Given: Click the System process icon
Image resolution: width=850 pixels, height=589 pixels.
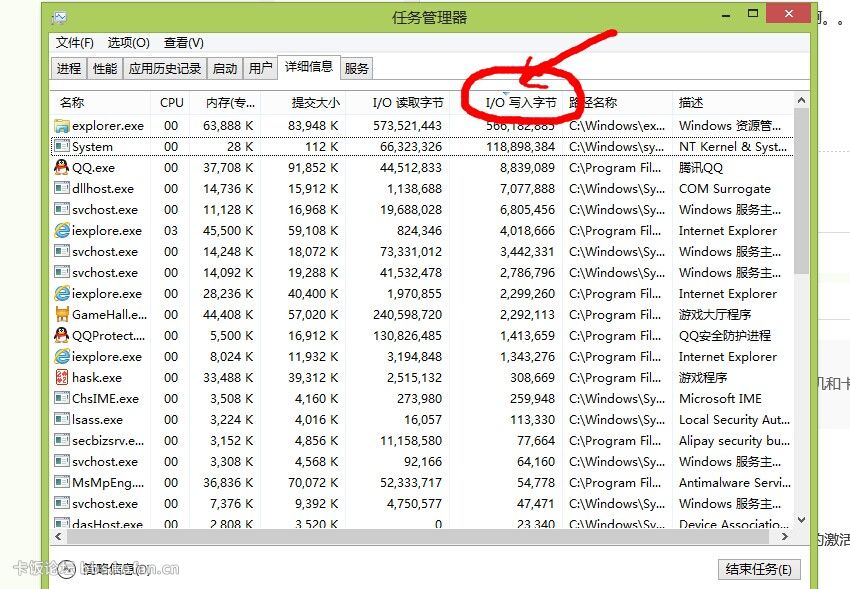Looking at the screenshot, I should 62,147.
